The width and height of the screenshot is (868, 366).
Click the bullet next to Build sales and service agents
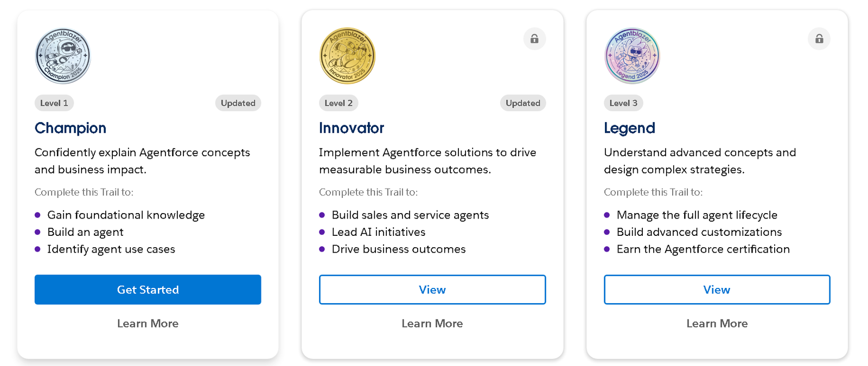coord(322,215)
